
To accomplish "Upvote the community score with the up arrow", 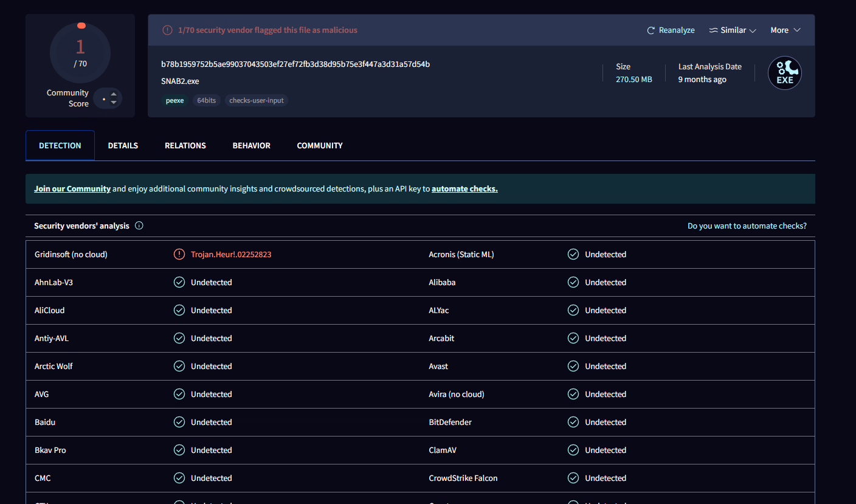I will 114,94.
